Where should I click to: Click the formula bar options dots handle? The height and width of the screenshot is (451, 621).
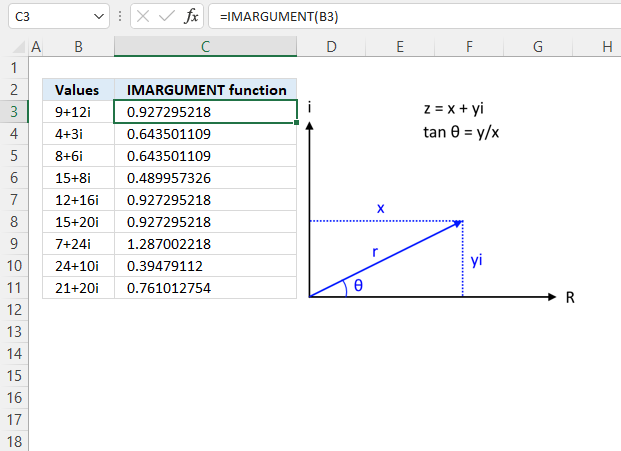pyautogui.click(x=120, y=17)
